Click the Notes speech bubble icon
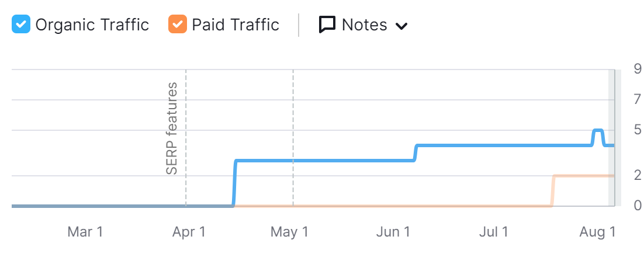The height and width of the screenshot is (264, 644). [x=327, y=25]
